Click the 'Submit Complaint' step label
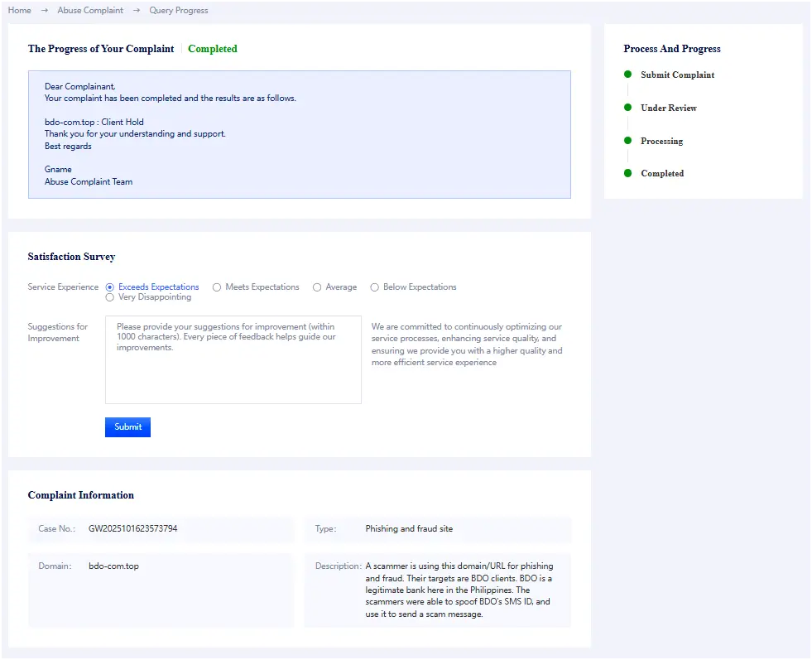 coord(677,75)
